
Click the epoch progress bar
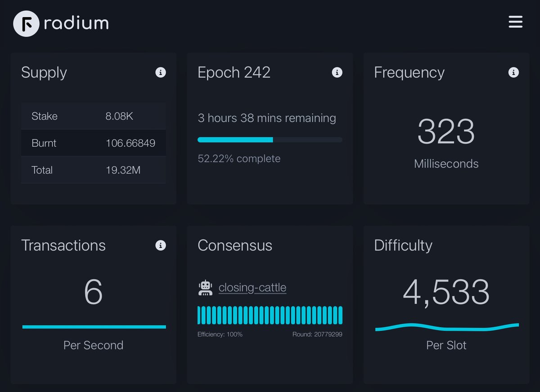[x=270, y=140]
